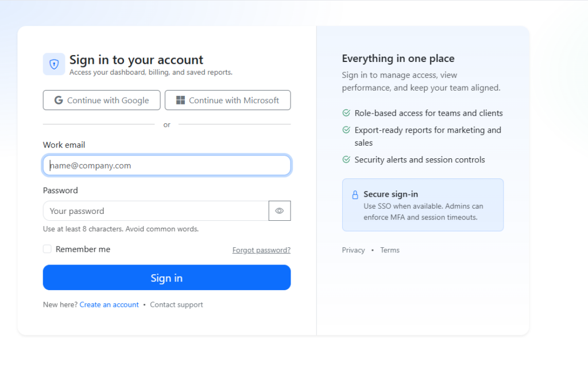Click the shield logo icon
Viewport: 588px width, 386px height.
tap(54, 64)
